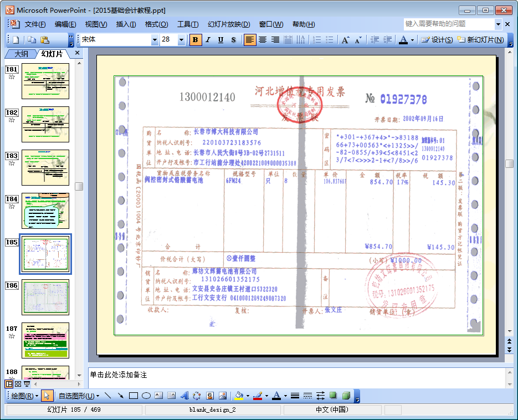This screenshot has height=420, width=518.
Task: Click the Copy icon in the toolbar
Action: click(x=32, y=40)
